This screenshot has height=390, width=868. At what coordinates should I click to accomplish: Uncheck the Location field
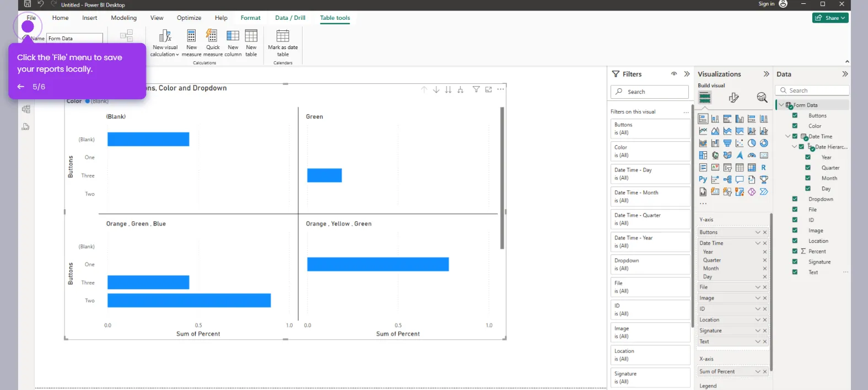point(795,241)
